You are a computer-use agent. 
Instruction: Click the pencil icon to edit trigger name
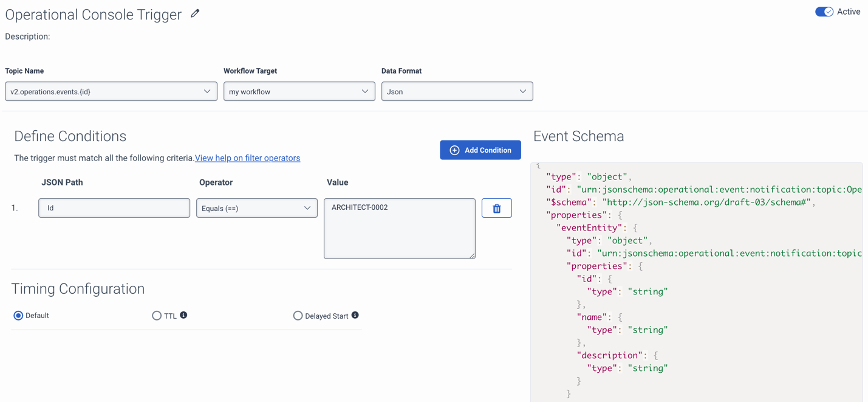195,13
